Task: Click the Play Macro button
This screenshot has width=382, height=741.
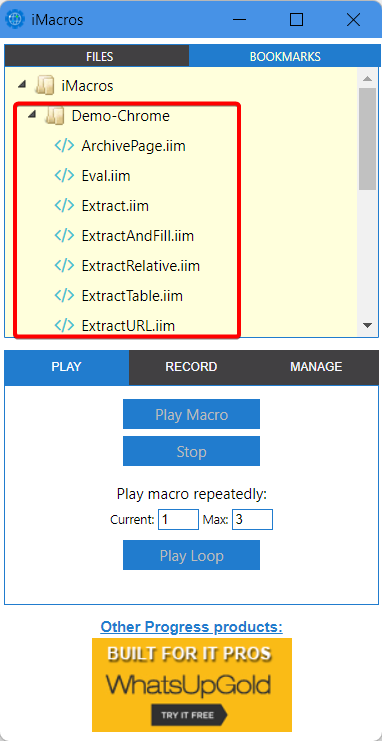Action: pyautogui.click(x=191, y=414)
